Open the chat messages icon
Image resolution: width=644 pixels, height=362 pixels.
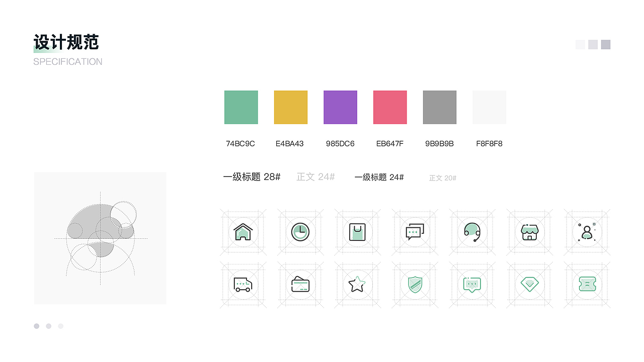pos(415,232)
